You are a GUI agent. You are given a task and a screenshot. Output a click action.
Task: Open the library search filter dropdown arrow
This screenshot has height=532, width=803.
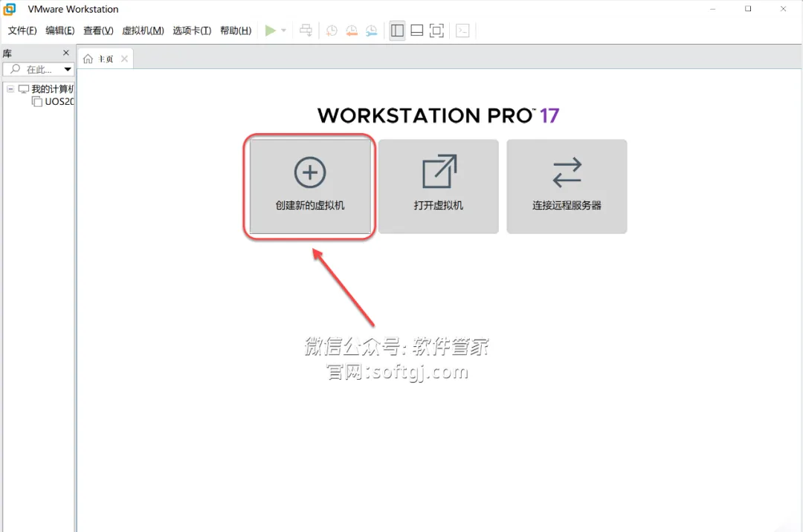[x=68, y=69]
